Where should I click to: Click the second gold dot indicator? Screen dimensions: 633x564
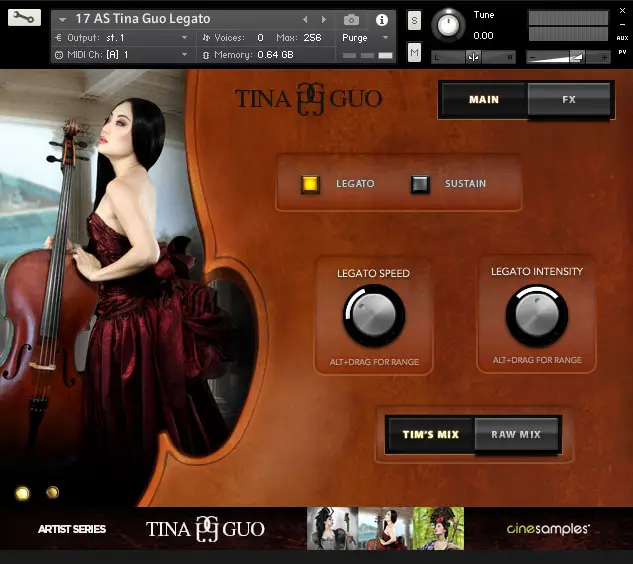coord(52,492)
